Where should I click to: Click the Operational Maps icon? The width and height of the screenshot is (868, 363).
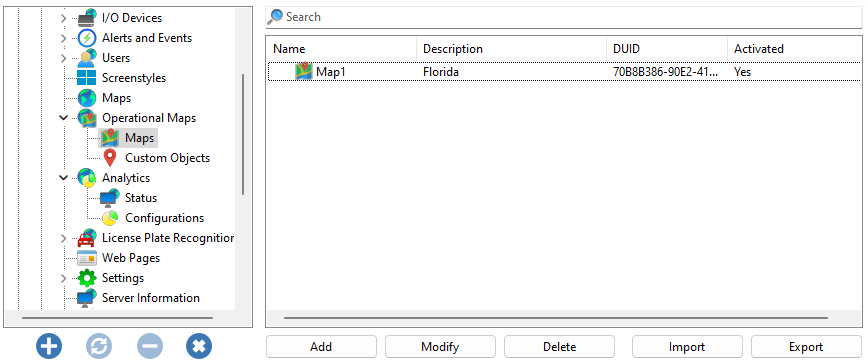87,118
